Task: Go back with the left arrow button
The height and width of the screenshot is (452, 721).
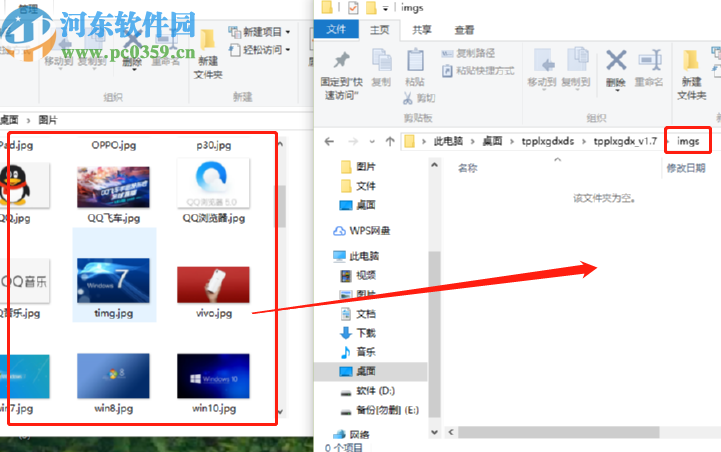Action: pos(329,141)
